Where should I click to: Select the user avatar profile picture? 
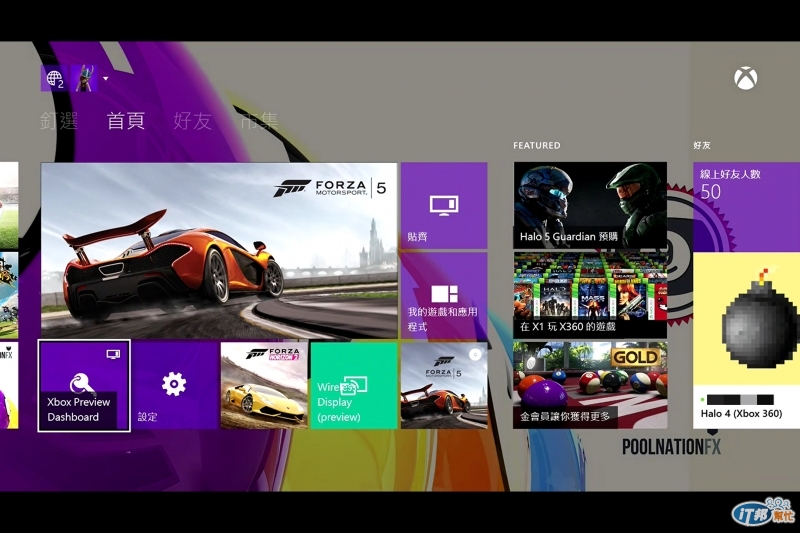(x=84, y=79)
